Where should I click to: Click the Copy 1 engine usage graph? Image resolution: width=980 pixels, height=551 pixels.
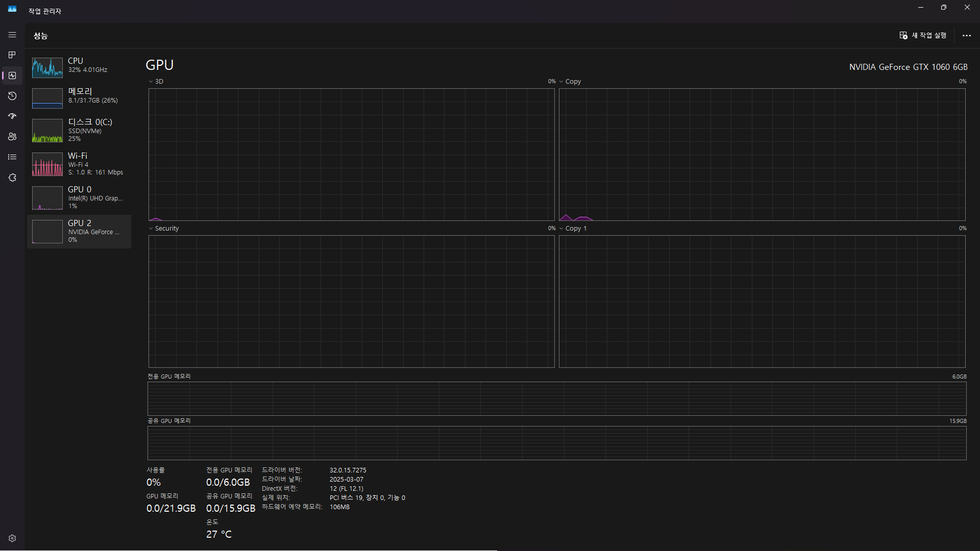[762, 302]
